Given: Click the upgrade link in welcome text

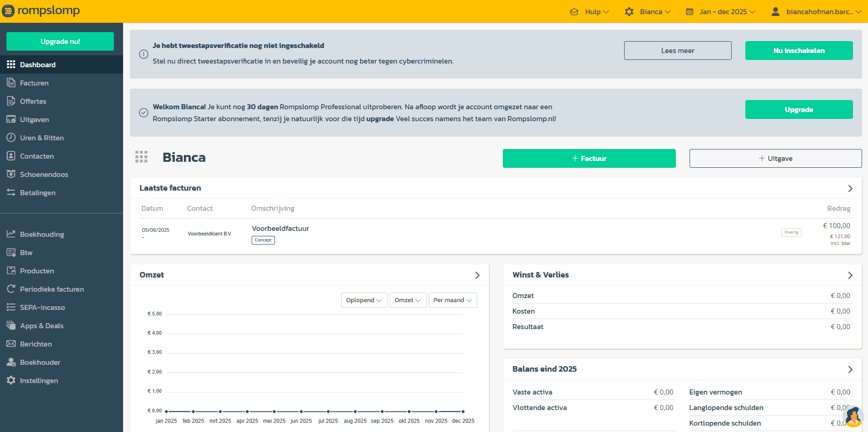Looking at the screenshot, I should (x=380, y=119).
